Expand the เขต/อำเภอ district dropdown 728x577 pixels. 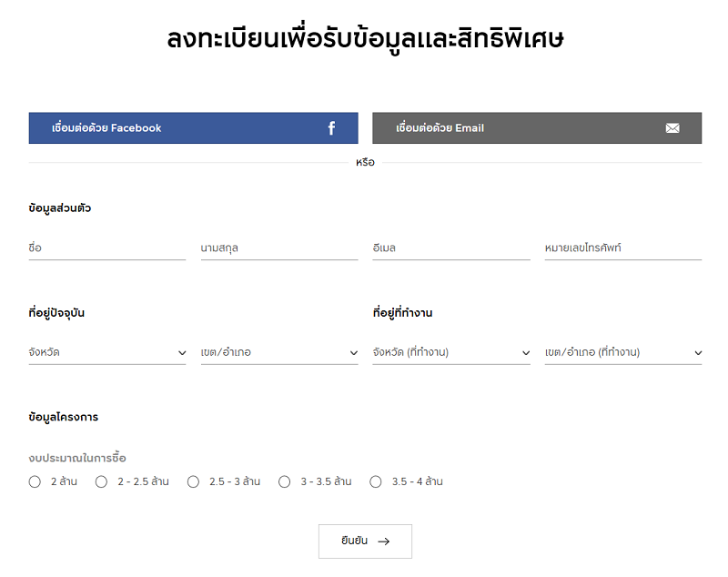tap(279, 353)
